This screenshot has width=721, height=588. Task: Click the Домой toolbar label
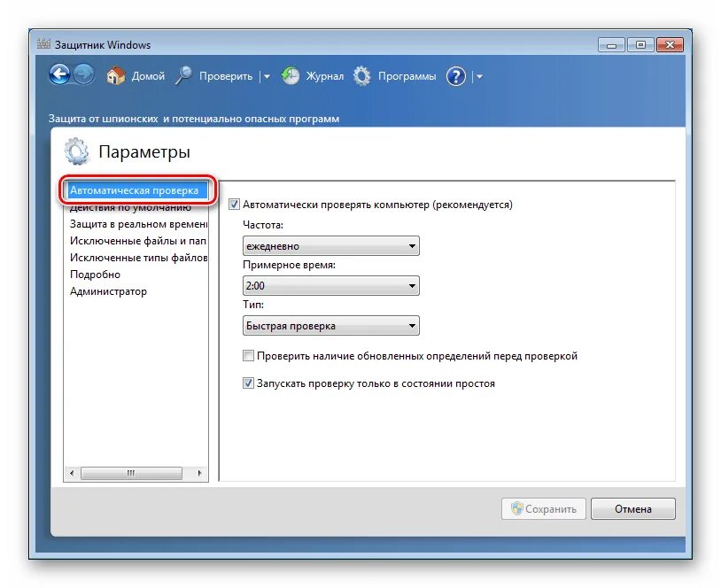click(148, 76)
